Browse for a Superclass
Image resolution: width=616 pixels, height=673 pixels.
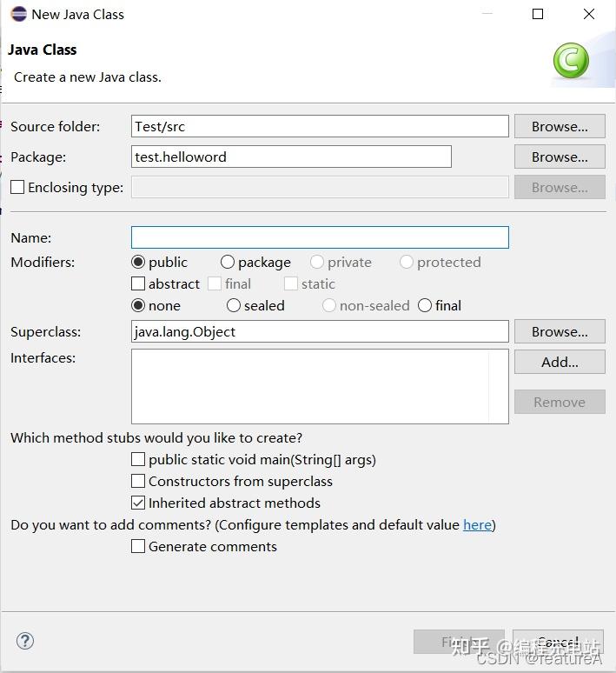click(x=560, y=331)
